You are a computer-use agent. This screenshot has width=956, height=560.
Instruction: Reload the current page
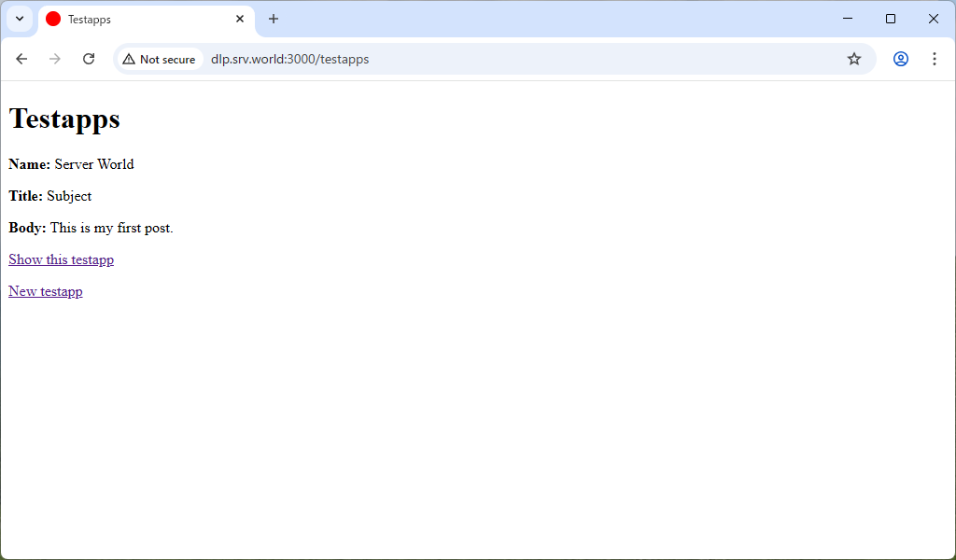89,59
